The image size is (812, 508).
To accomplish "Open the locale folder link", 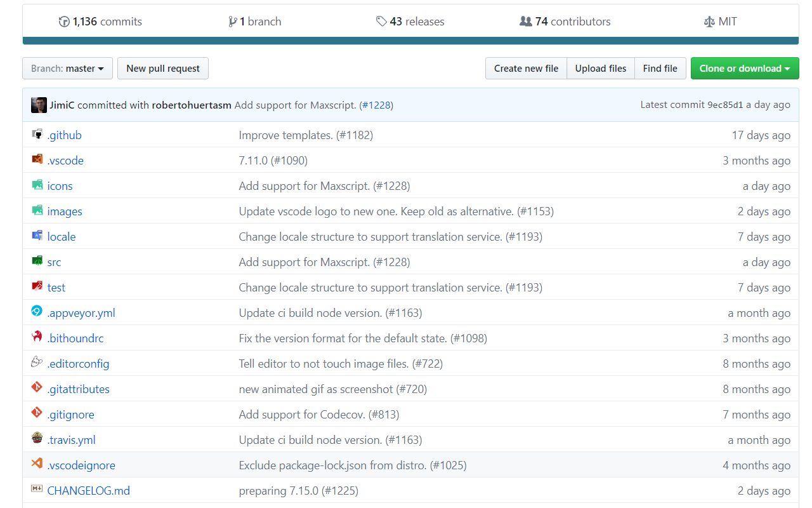I will (62, 237).
